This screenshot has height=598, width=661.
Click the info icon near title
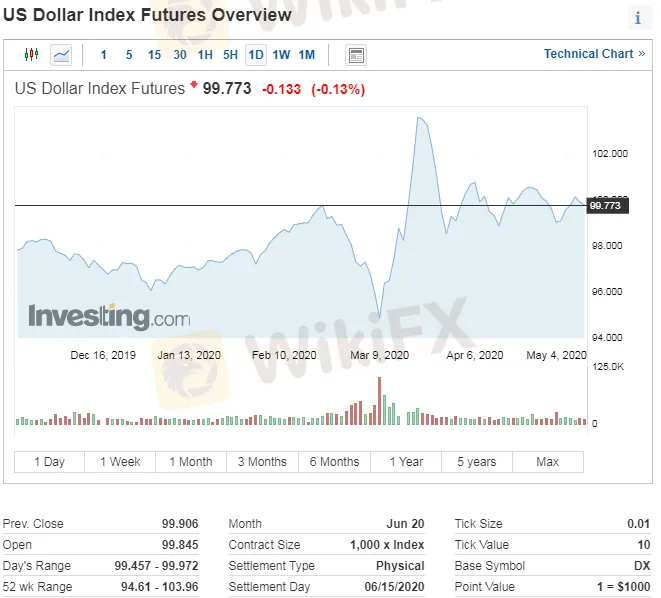pos(638,18)
